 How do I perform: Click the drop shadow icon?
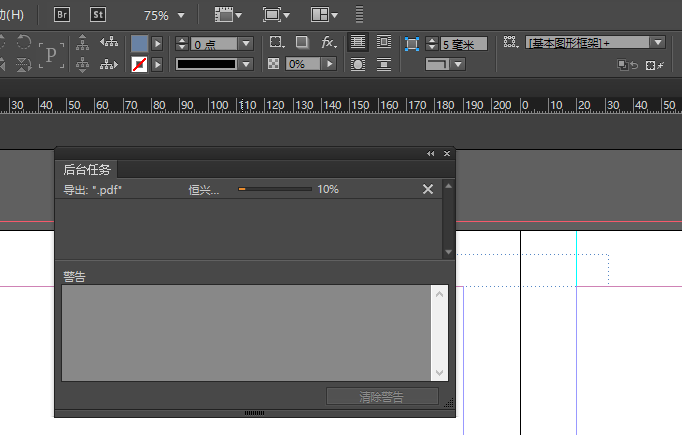[302, 42]
